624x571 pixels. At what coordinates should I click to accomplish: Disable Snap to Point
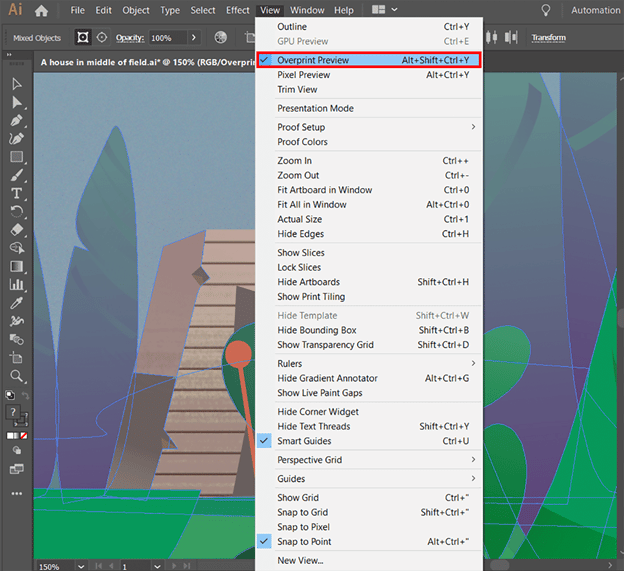pyautogui.click(x=304, y=542)
